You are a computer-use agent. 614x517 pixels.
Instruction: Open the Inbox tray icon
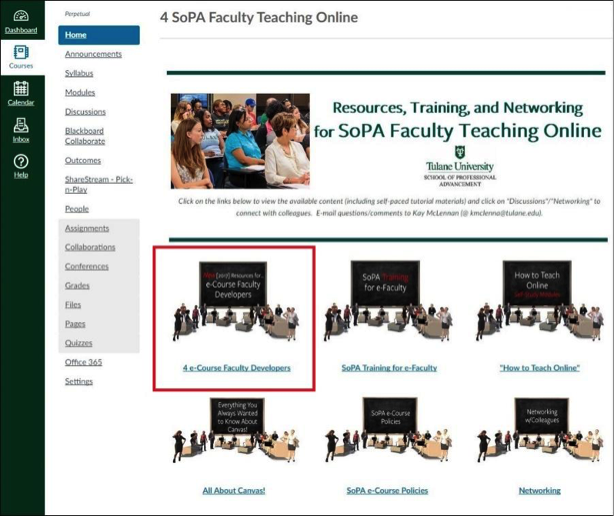[21, 125]
